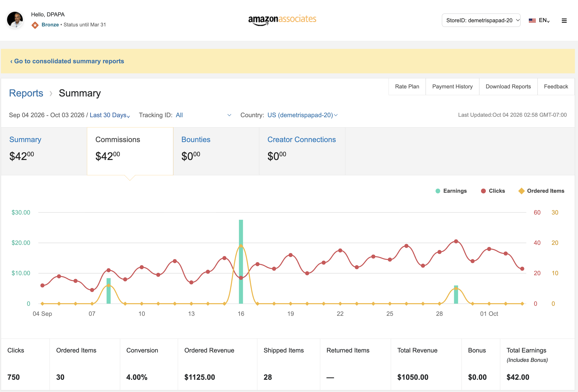578x392 pixels.
Task: Expand the Country US selector
Action: [x=302, y=115]
